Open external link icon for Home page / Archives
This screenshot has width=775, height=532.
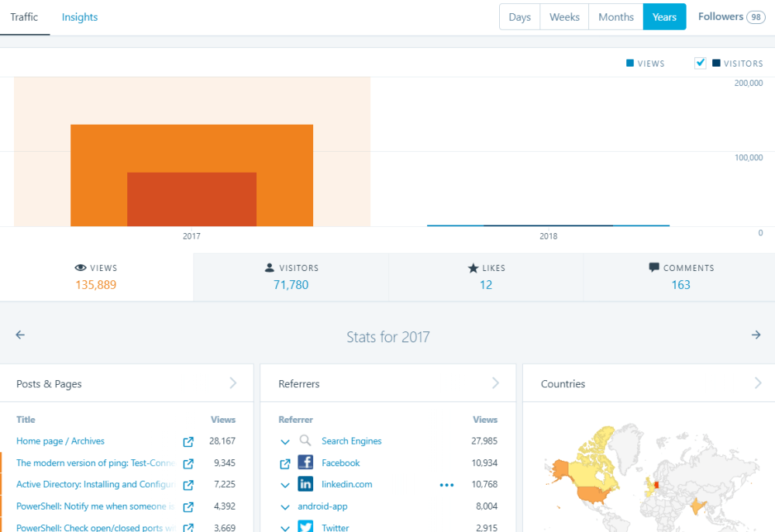pos(188,442)
